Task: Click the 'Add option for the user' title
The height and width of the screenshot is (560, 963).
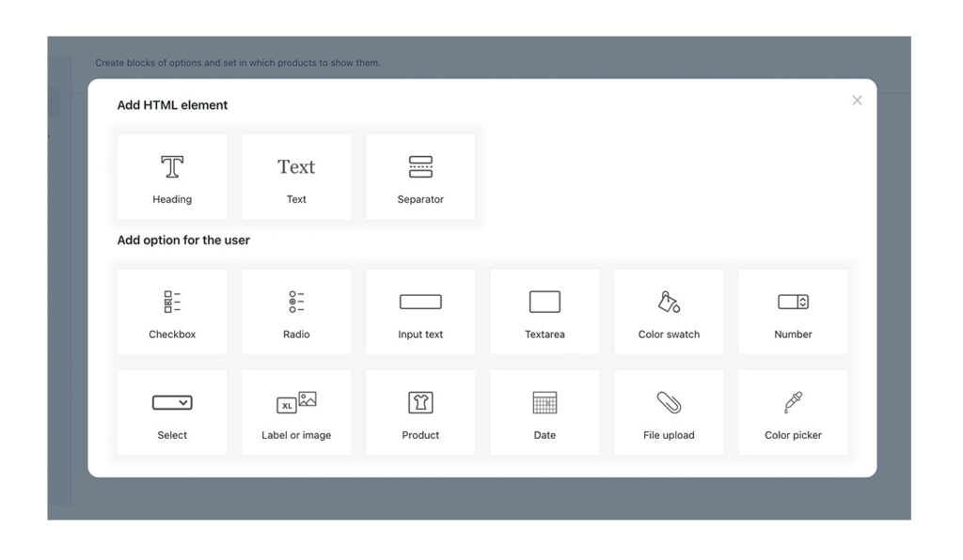Action: click(183, 240)
